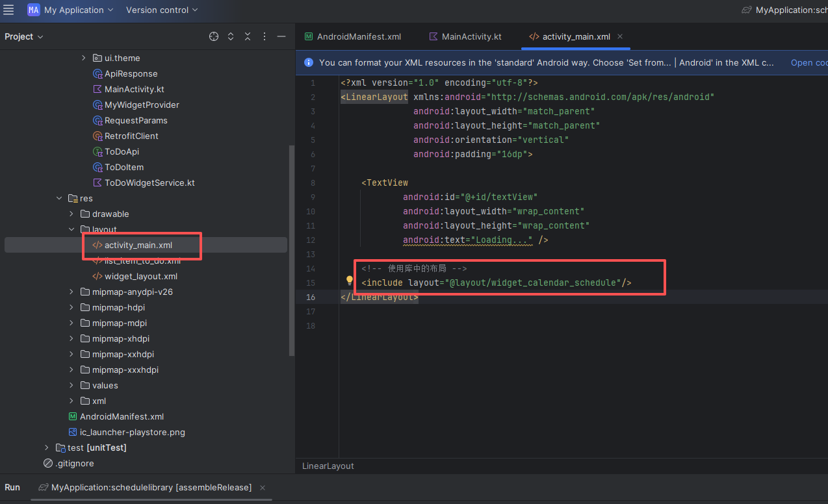Click the MyApplication:sch run configuration selector
The image size is (828, 504).
click(785, 10)
